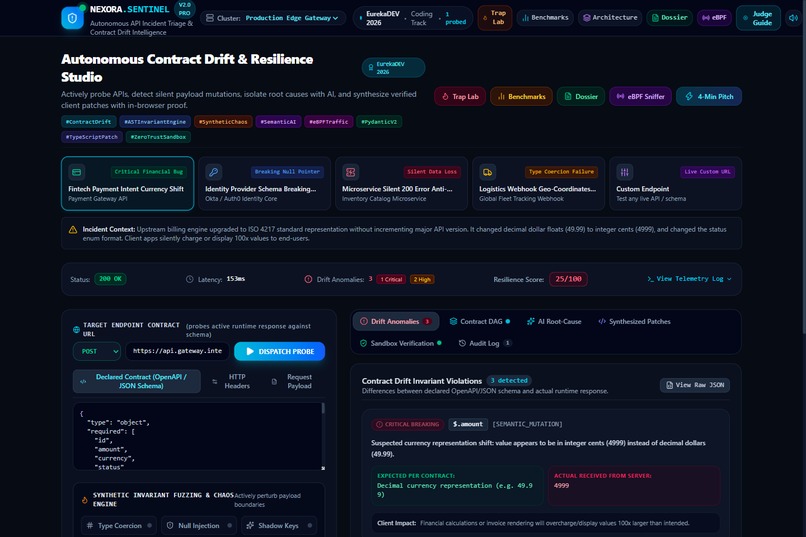Open the Cluster Production Edge Gateway dropdown
The width and height of the screenshot is (806, 537).
pos(272,18)
